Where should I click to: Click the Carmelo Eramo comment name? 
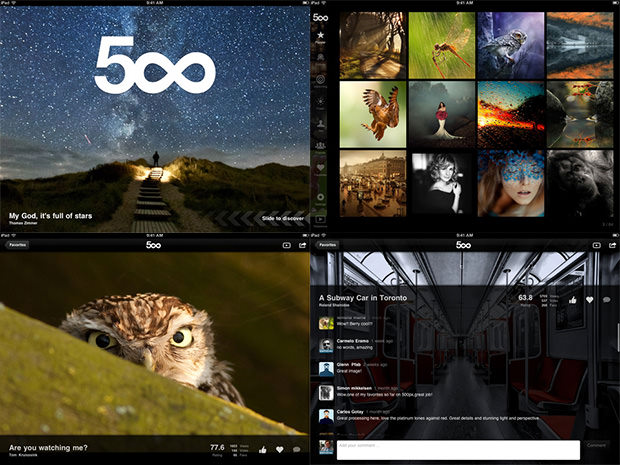[353, 341]
